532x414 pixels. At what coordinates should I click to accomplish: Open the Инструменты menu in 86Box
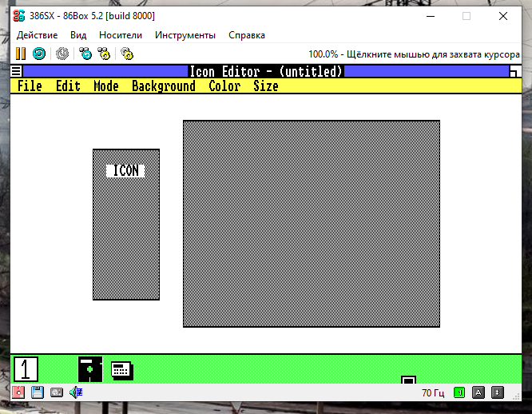[185, 35]
